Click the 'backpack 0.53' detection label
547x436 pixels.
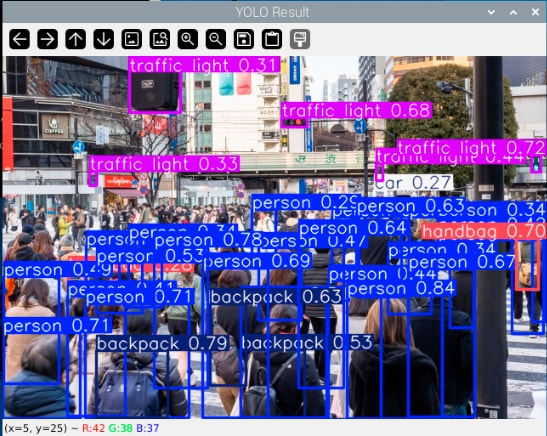point(307,343)
